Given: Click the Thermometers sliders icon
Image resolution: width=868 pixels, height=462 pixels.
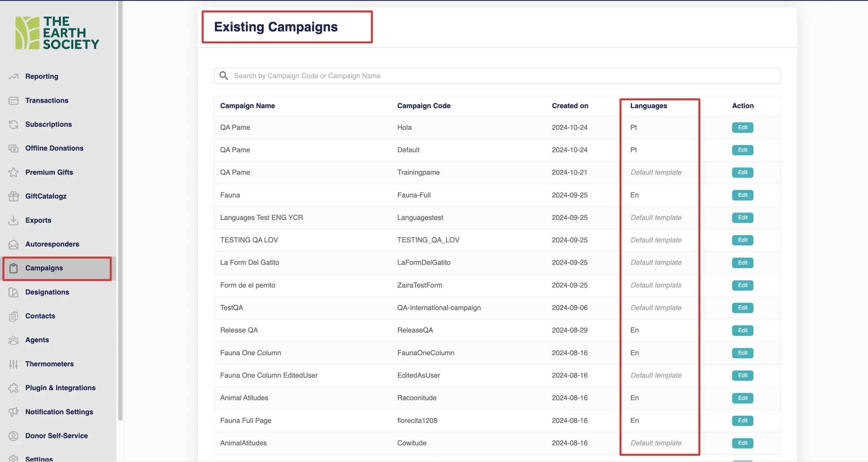Looking at the screenshot, I should 14,364.
